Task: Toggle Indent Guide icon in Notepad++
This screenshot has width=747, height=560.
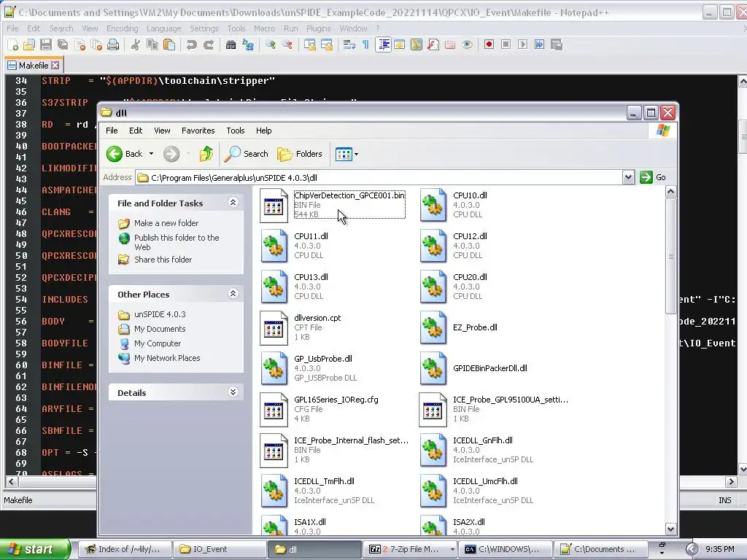Action: click(383, 44)
